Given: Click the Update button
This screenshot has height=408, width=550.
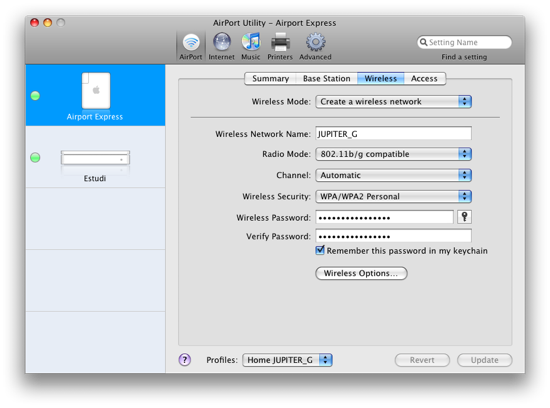Looking at the screenshot, I should click(484, 360).
